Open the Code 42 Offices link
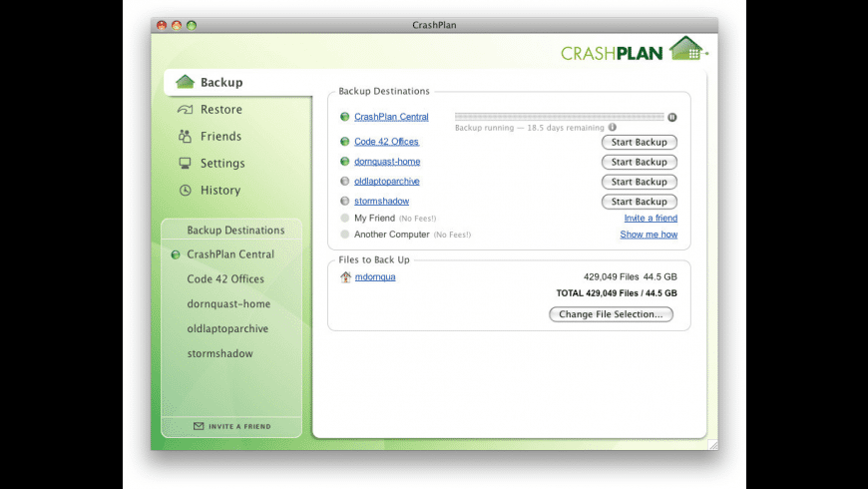The height and width of the screenshot is (489, 868). coord(386,142)
